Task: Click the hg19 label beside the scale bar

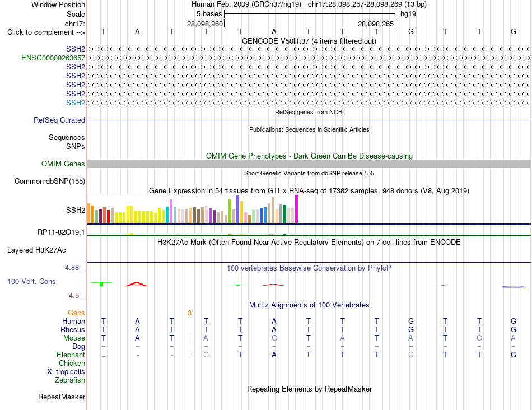Action: tap(408, 14)
